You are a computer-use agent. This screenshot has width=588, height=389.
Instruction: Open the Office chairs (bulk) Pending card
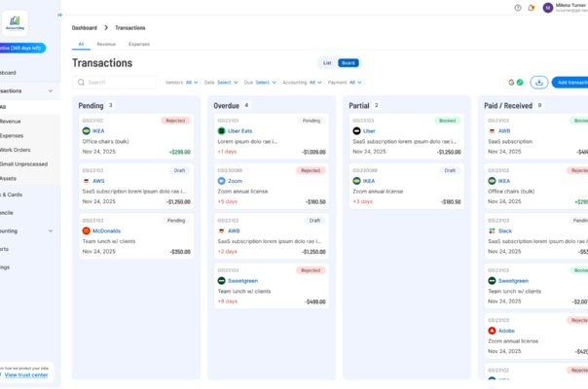(136, 136)
